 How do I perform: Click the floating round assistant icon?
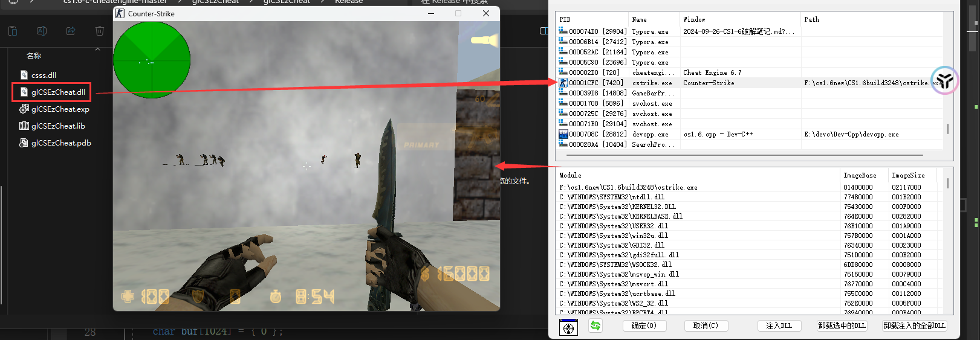point(944,80)
